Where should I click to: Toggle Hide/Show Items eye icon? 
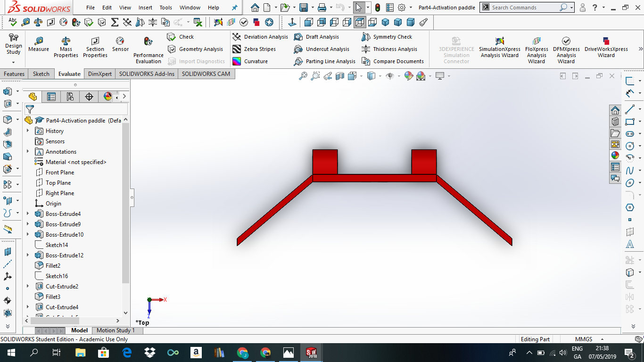coord(389,76)
